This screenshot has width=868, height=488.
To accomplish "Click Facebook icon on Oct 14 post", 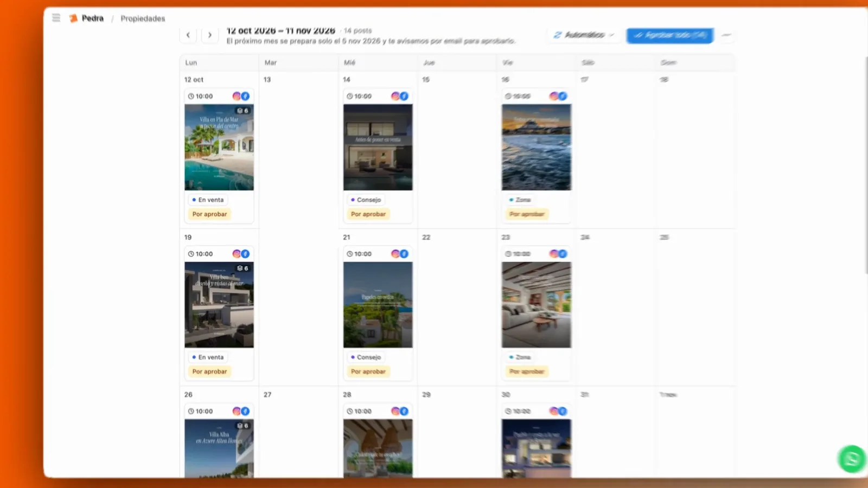I will click(x=404, y=96).
